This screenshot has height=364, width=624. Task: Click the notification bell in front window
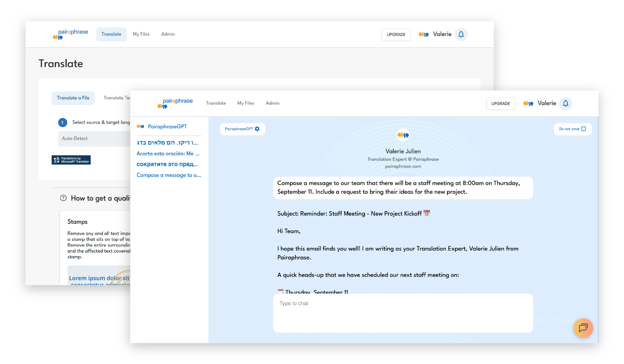pyautogui.click(x=565, y=103)
